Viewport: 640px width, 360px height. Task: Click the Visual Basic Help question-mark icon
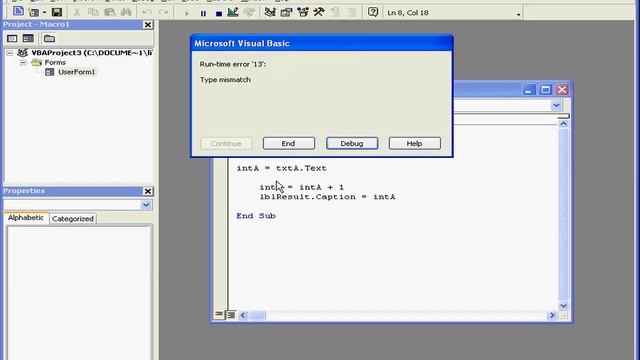(373, 12)
